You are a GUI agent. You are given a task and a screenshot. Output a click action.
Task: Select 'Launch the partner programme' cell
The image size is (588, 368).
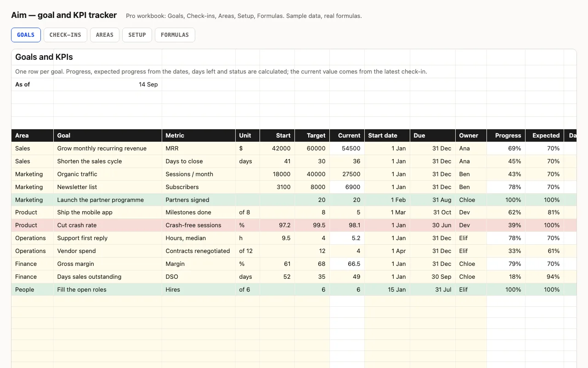108,200
